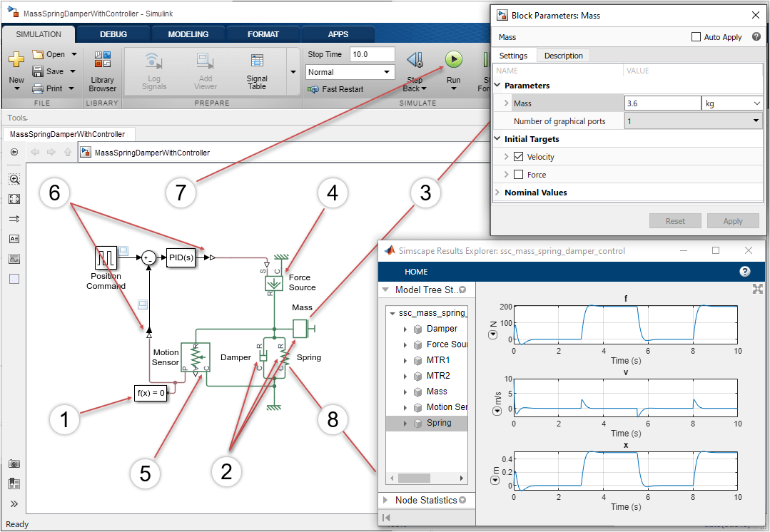Screen dimensions: 770x532
Task: Select MTR1 in the model tree
Action: (x=438, y=360)
